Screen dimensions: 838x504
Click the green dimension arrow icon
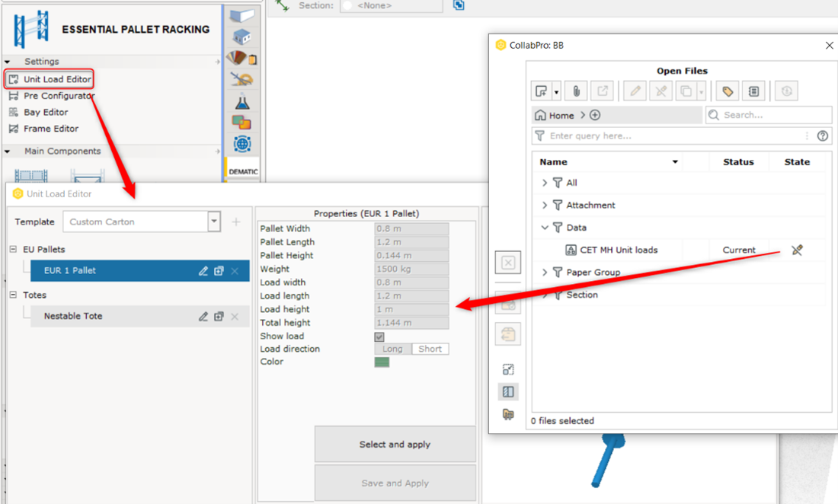coord(282,5)
